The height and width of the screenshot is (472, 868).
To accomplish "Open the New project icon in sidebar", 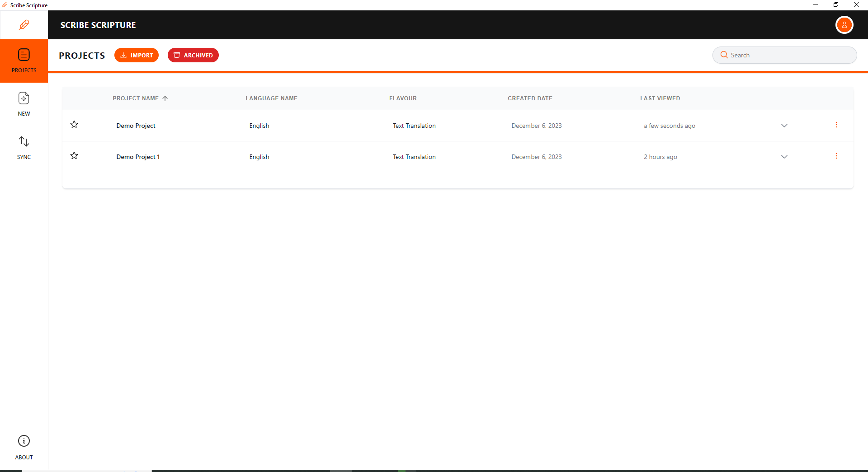I will tap(24, 98).
